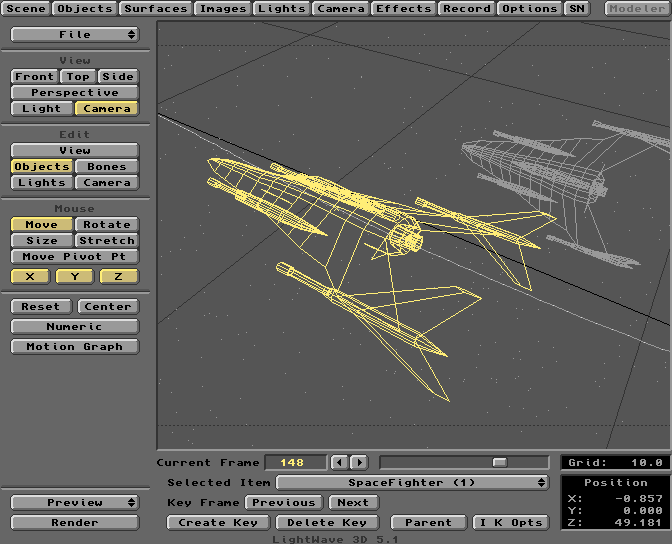Screen dimensions: 672x544
Task: Open the Effects panel tab
Action: click(404, 8)
